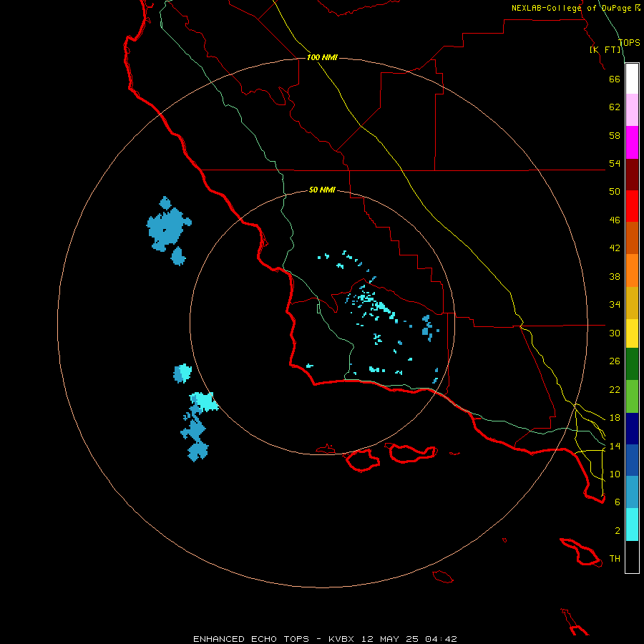Click the "[K FT]" units label
Viewport: 644px width, 644px height.
605,49
